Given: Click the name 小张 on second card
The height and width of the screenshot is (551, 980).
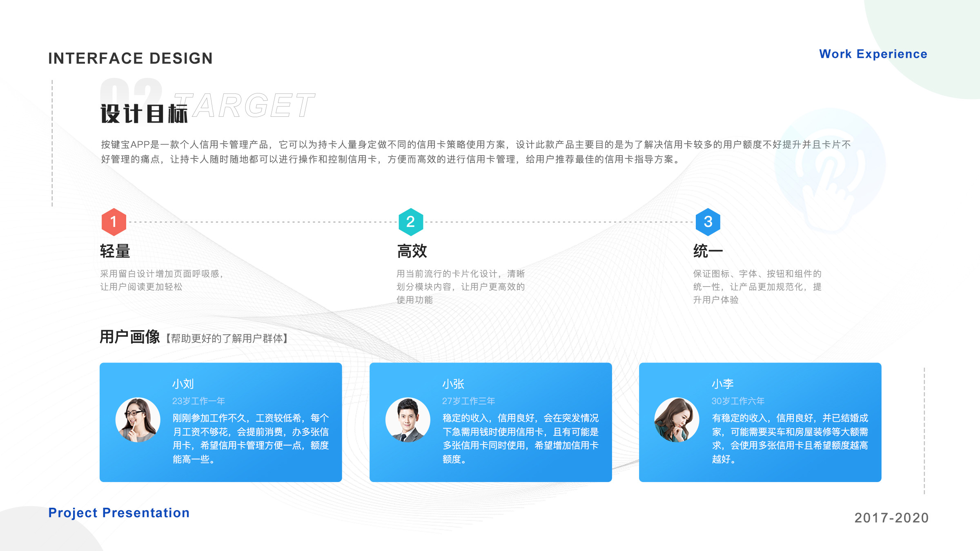Looking at the screenshot, I should click(x=453, y=384).
